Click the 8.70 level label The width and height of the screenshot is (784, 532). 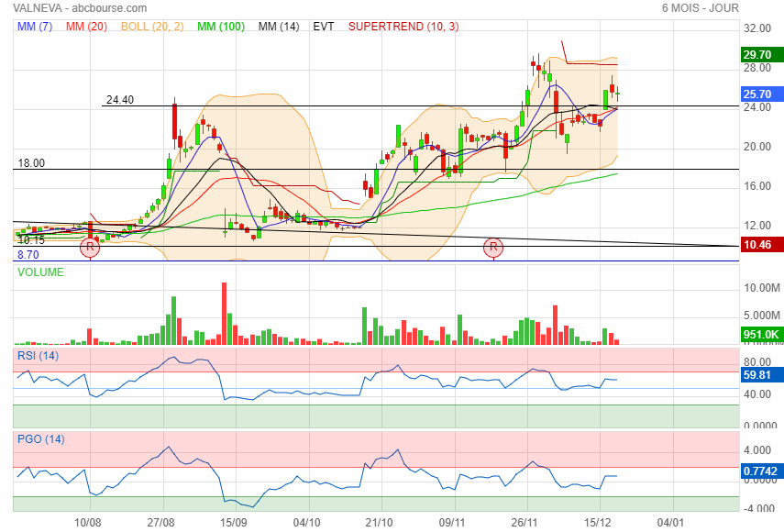(28, 255)
